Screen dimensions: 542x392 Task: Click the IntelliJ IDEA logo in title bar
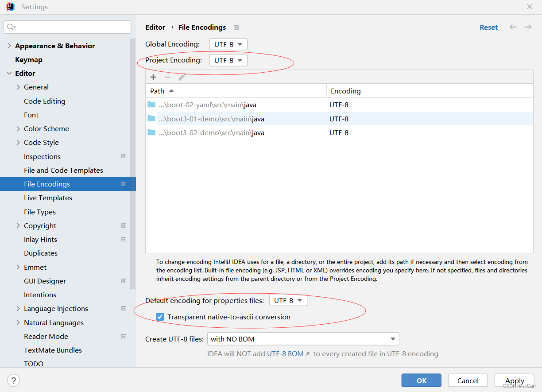pyautogui.click(x=10, y=7)
